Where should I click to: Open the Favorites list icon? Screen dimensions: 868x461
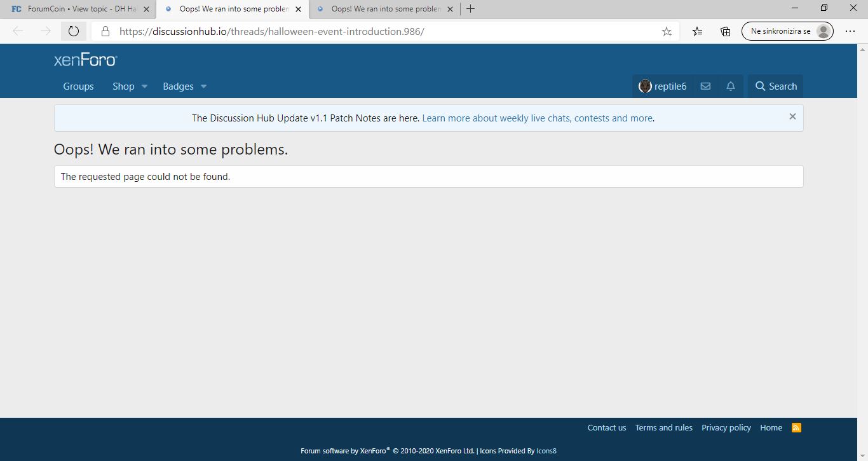tap(698, 31)
